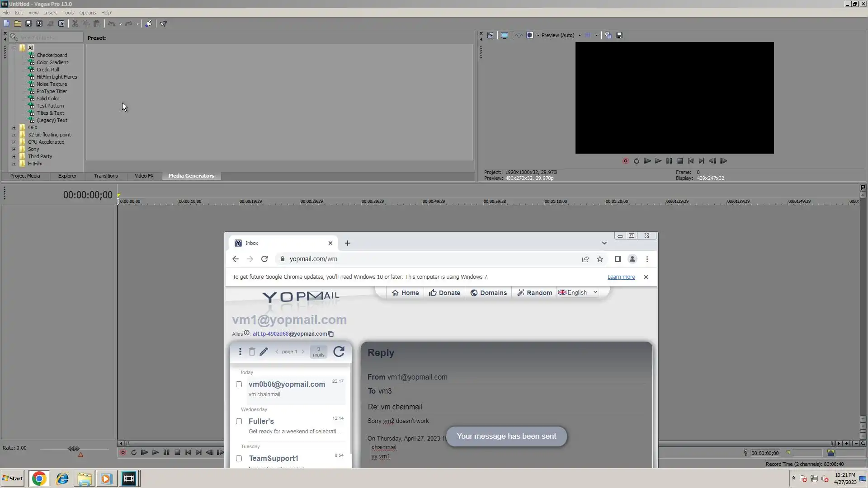868x488 pixels.
Task: Expand the OFX folder in plugin tree
Action: pyautogui.click(x=14, y=127)
